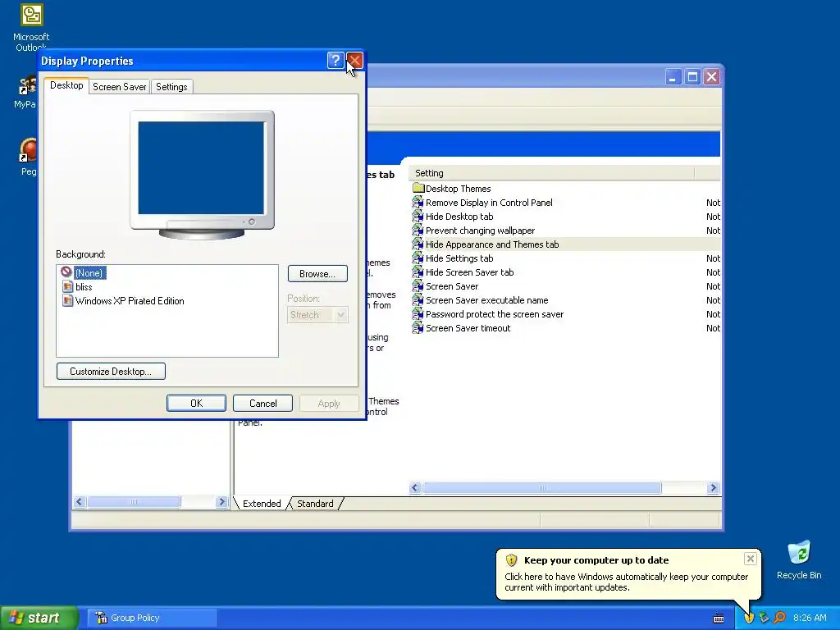Click the Setting column header
Image resolution: width=840 pixels, height=630 pixels.
click(551, 173)
